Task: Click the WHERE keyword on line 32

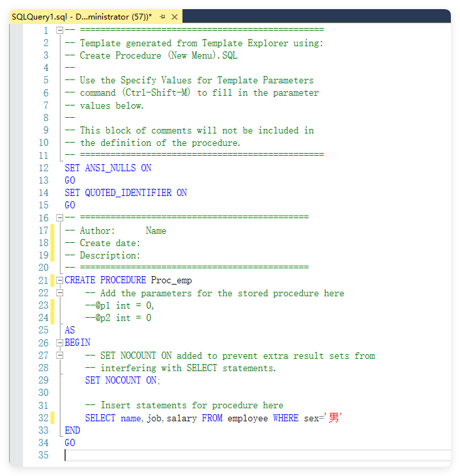Action: 285,418
